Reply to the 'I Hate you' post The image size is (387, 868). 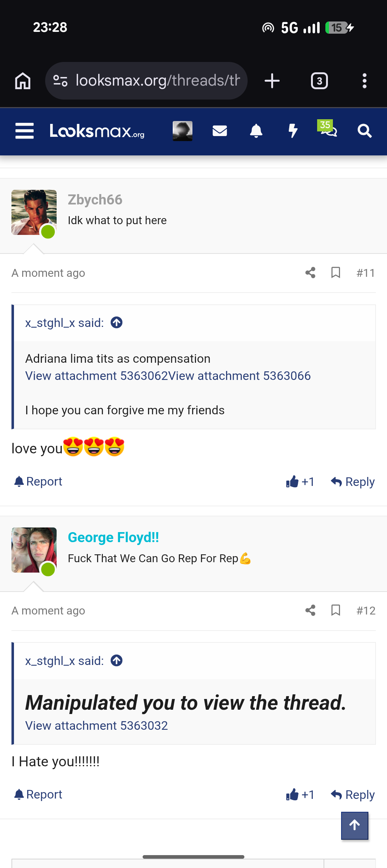pos(353,795)
